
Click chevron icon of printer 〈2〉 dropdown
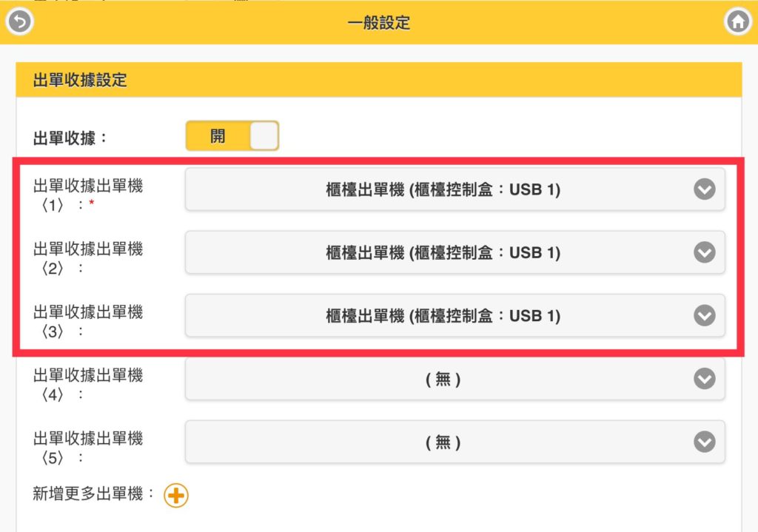tap(705, 252)
